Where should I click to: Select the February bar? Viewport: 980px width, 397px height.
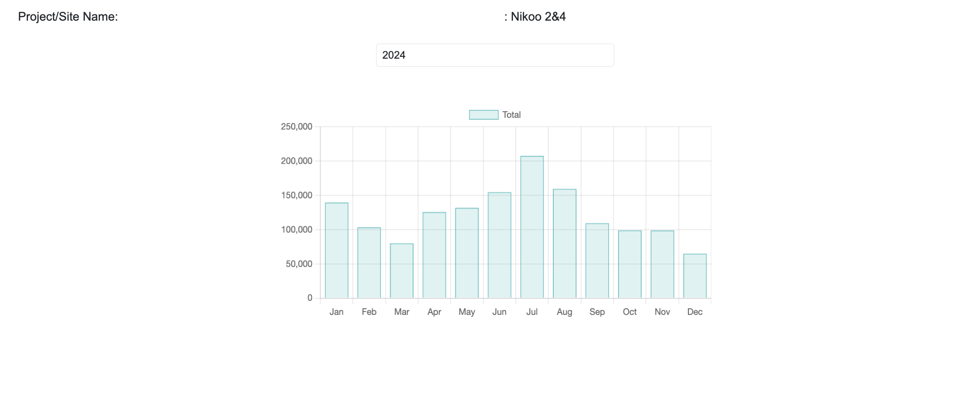coord(369,263)
